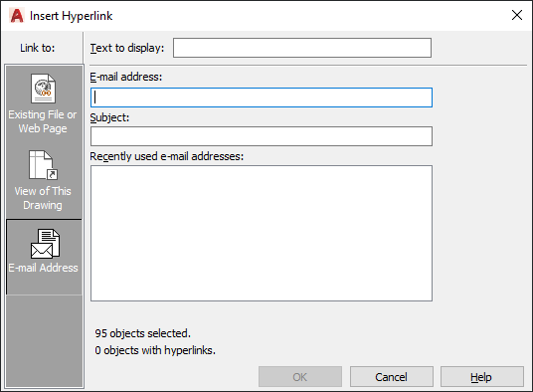Click the Existing File or Web Page globe icon
The image size is (533, 392).
click(x=43, y=89)
